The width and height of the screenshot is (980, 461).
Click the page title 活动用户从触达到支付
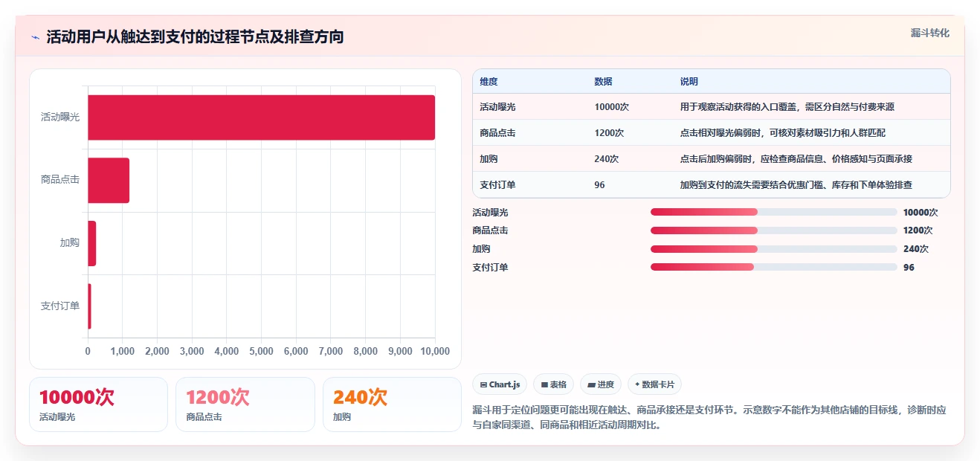195,37
